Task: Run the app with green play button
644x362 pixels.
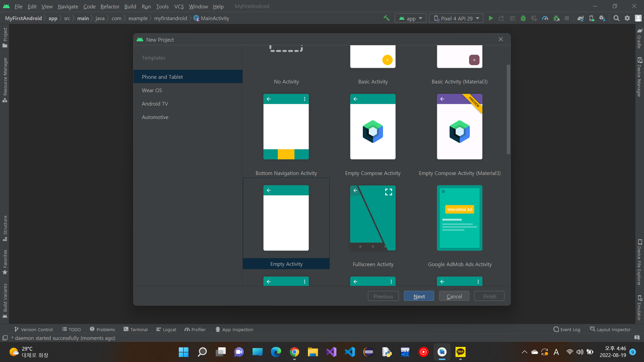Action: (491, 18)
